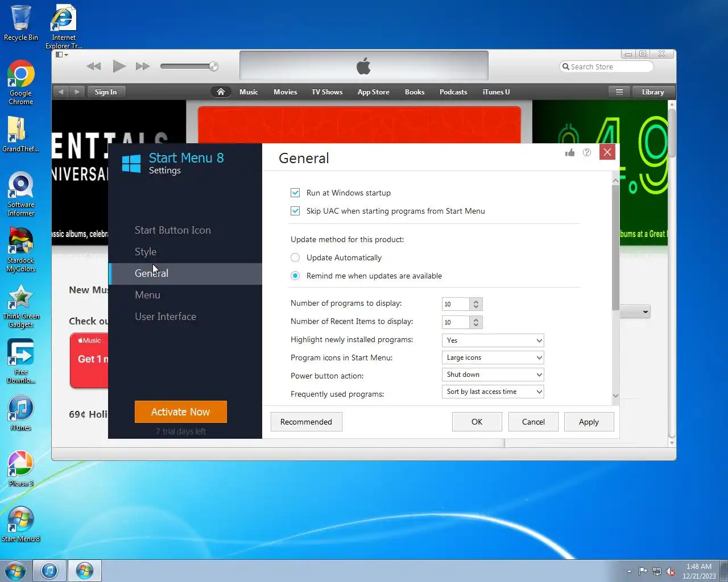Image resolution: width=728 pixels, height=582 pixels.
Task: Open the help question mark icon
Action: point(587,152)
